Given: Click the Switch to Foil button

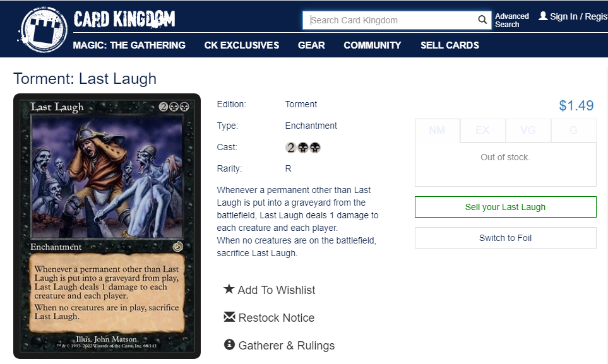Looking at the screenshot, I should point(506,238).
